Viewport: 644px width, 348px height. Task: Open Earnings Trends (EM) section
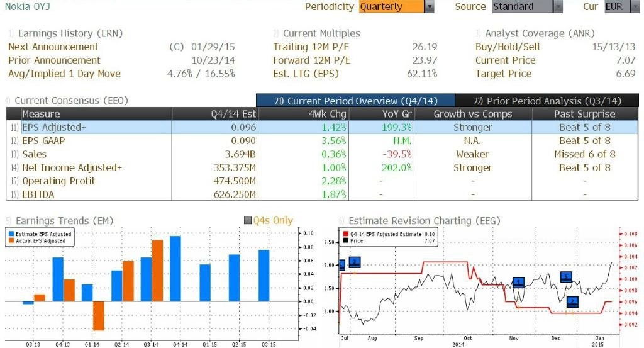coord(64,221)
